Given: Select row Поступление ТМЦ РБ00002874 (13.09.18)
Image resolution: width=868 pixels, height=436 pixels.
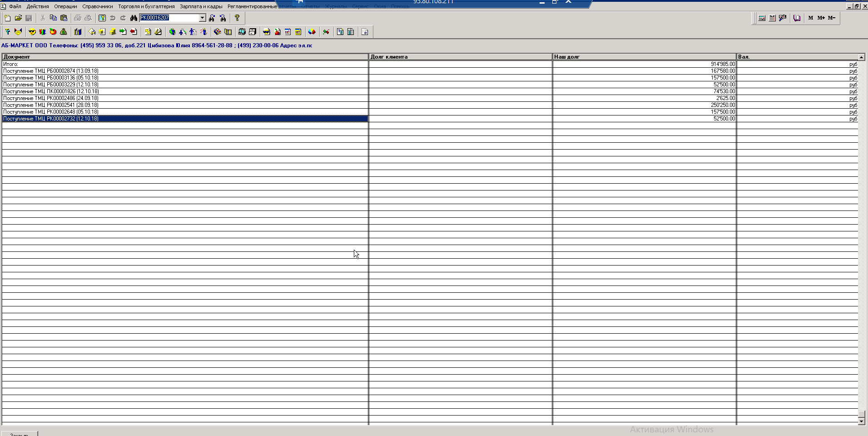Looking at the screenshot, I should [51, 71].
